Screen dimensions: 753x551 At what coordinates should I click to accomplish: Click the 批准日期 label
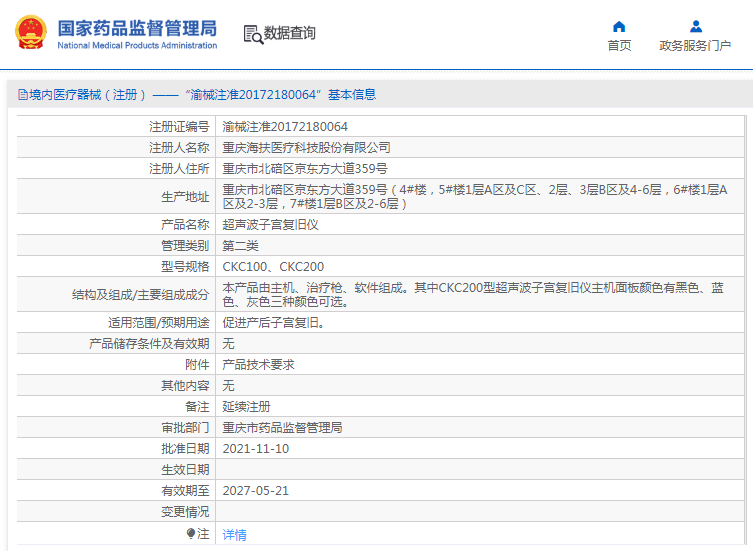(185, 449)
